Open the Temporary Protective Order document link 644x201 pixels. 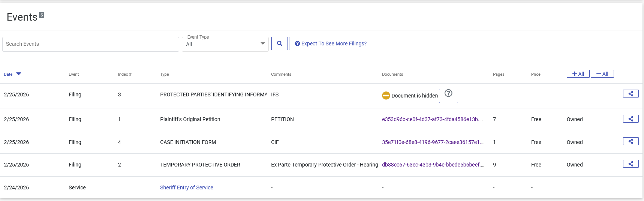(x=433, y=165)
